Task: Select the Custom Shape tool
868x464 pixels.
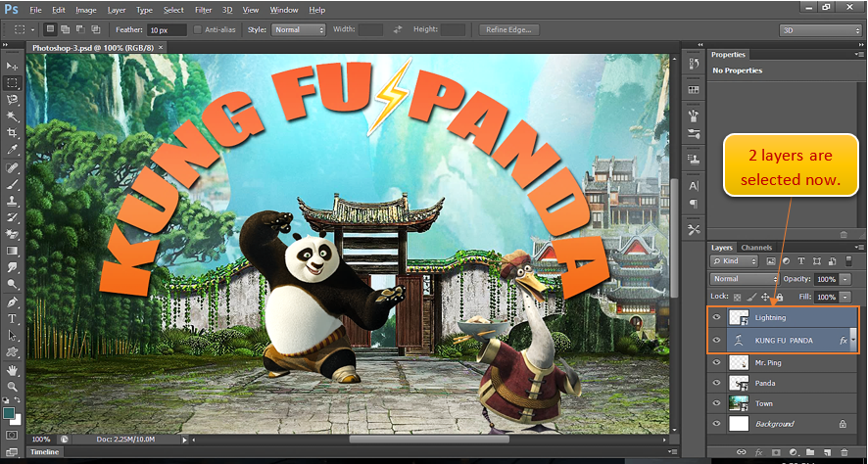Action: pyautogui.click(x=12, y=352)
